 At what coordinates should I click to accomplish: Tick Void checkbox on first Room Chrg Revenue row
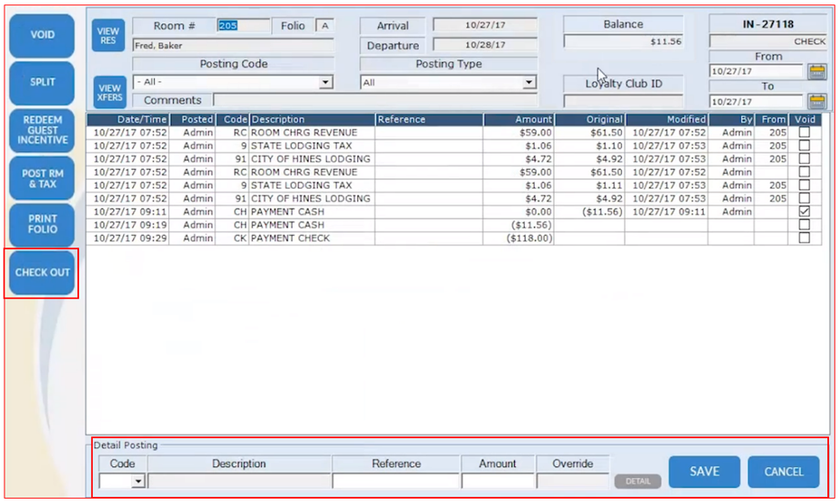(x=804, y=132)
